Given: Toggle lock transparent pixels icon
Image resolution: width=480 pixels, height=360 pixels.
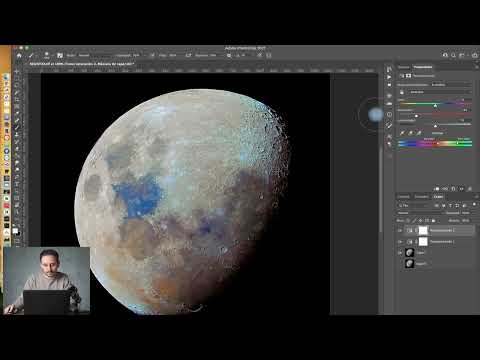Looking at the screenshot, I should click(408, 220).
